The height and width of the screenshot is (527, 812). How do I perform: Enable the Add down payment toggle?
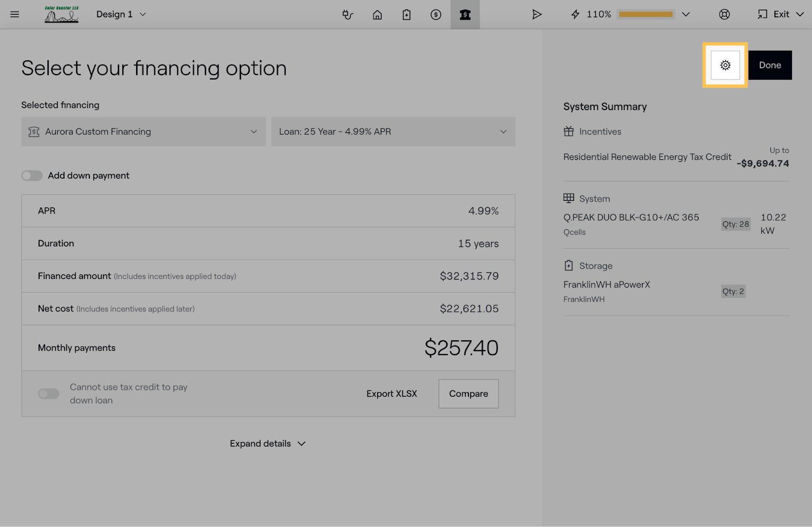(x=32, y=175)
